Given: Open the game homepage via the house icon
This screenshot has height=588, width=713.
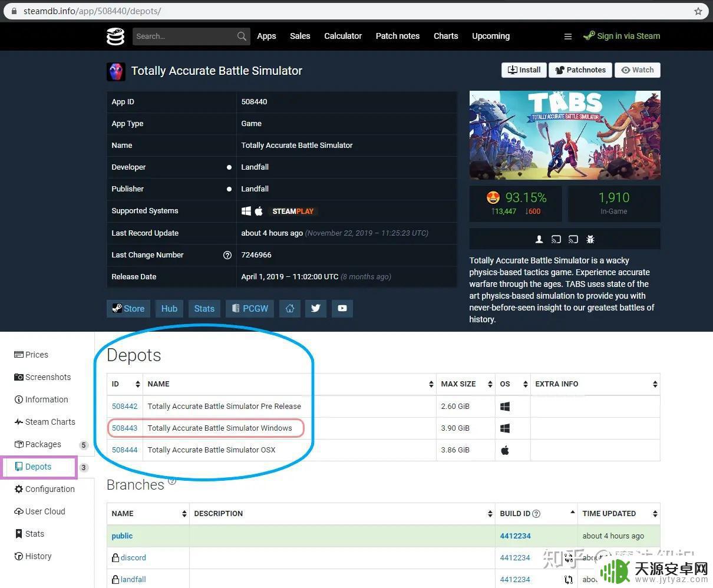Looking at the screenshot, I should (290, 308).
